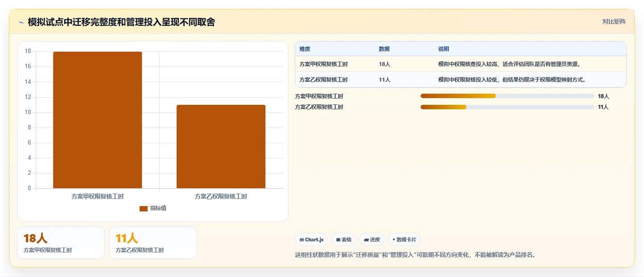This screenshot has width=644, height=277.
Task: Click table cell 方案乙权限复核工时
Action: pos(324,80)
